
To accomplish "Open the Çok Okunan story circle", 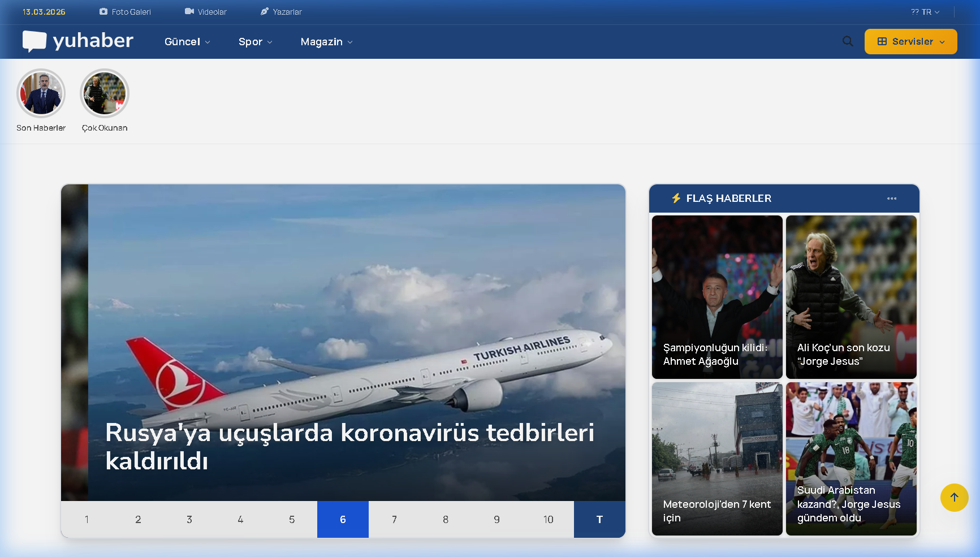I will 105,94.
